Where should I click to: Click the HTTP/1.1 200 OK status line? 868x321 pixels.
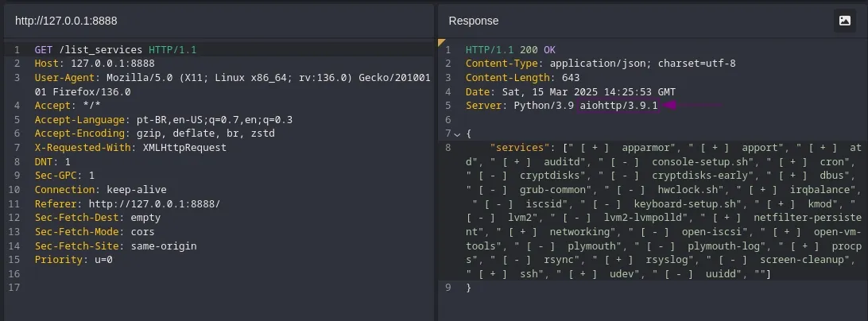511,50
